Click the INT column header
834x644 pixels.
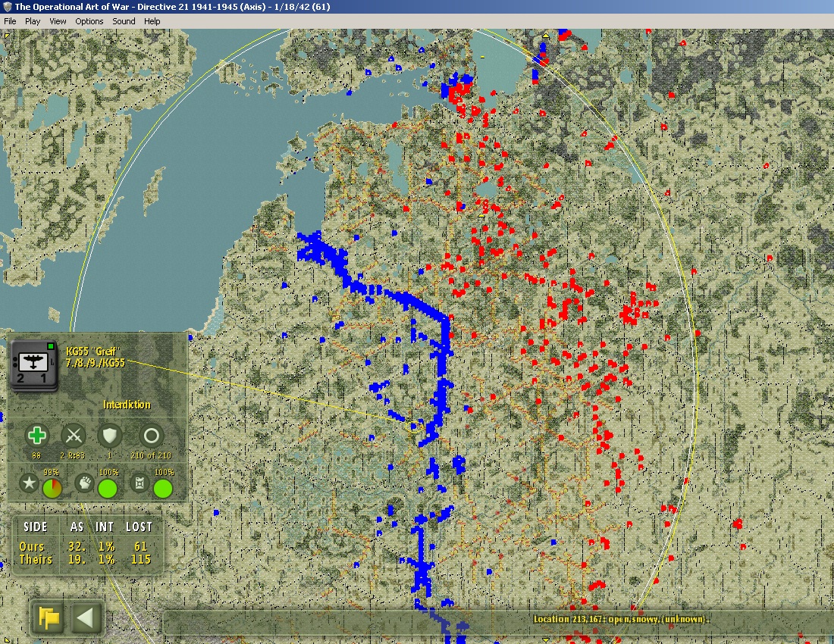pyautogui.click(x=105, y=527)
